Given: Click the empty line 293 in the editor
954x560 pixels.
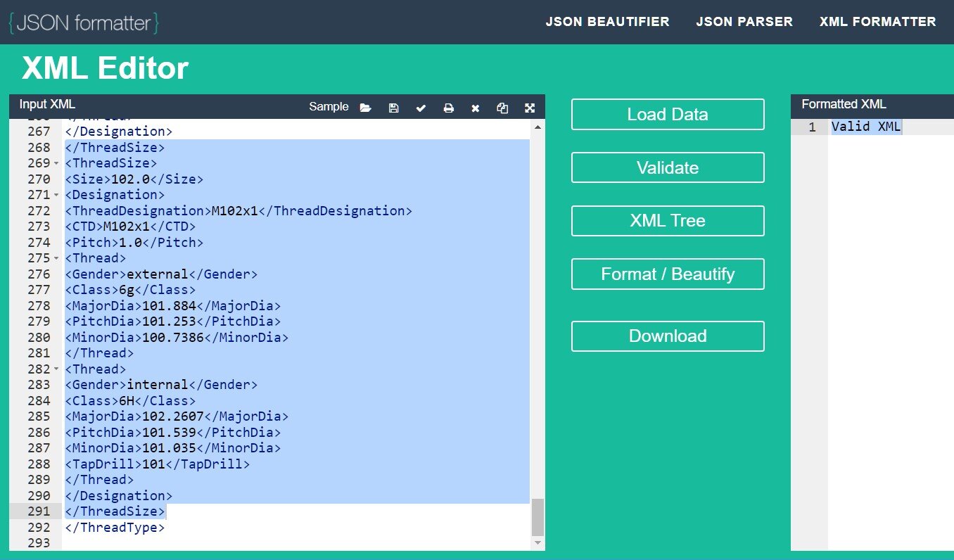Looking at the screenshot, I should click(x=295, y=543).
